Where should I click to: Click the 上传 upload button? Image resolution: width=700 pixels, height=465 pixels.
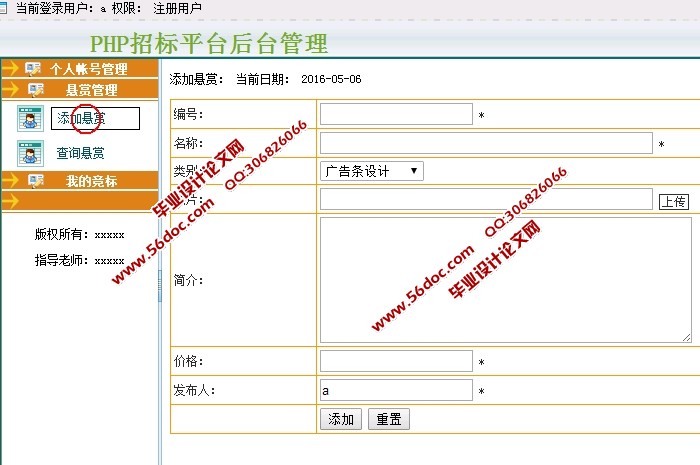click(674, 201)
